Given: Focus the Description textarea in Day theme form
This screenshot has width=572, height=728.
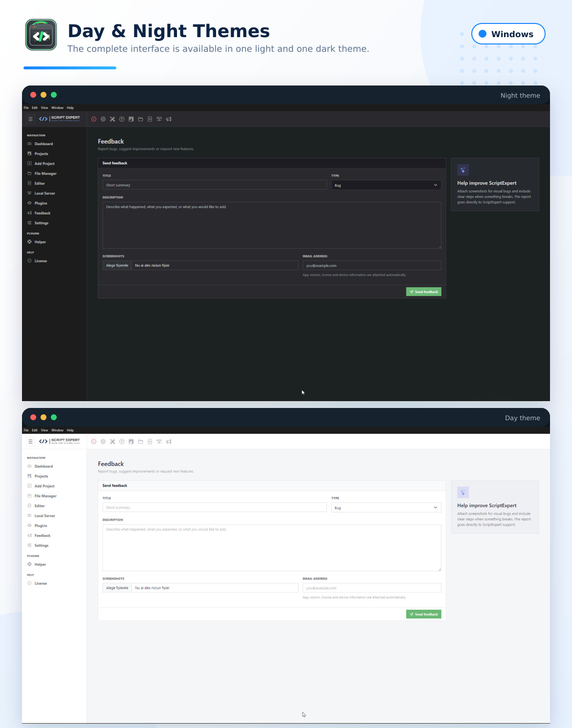Looking at the screenshot, I should (272, 548).
